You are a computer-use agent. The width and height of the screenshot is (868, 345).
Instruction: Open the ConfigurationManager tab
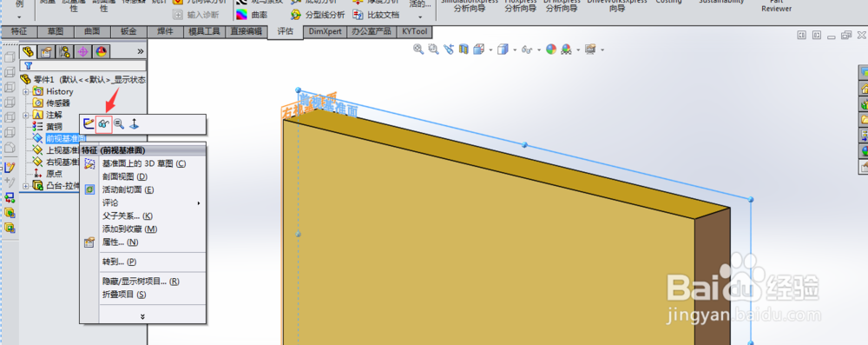pyautogui.click(x=65, y=52)
